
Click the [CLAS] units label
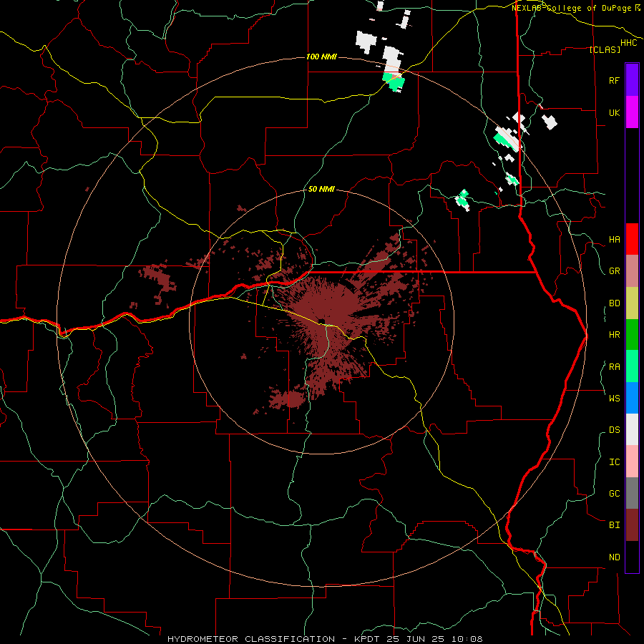[605, 49]
